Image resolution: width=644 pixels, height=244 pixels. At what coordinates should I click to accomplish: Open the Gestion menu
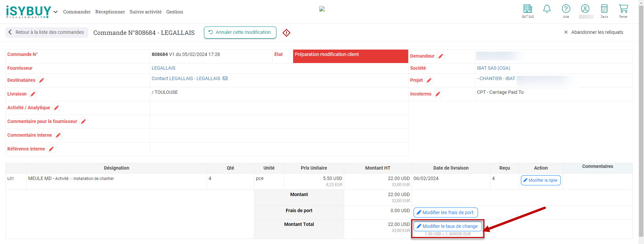(174, 12)
